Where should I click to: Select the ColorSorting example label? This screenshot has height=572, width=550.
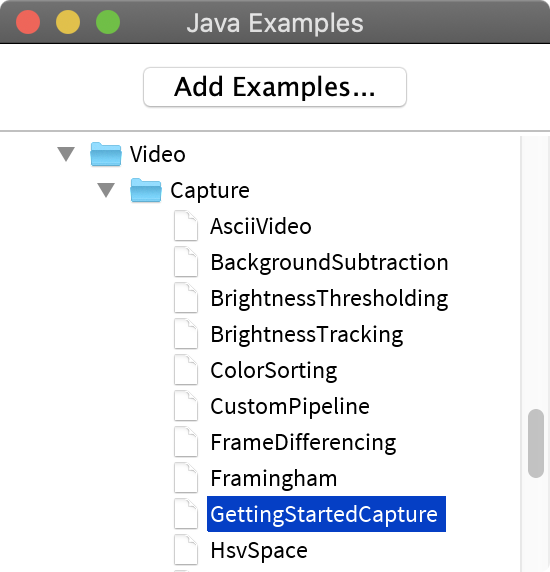[274, 370]
